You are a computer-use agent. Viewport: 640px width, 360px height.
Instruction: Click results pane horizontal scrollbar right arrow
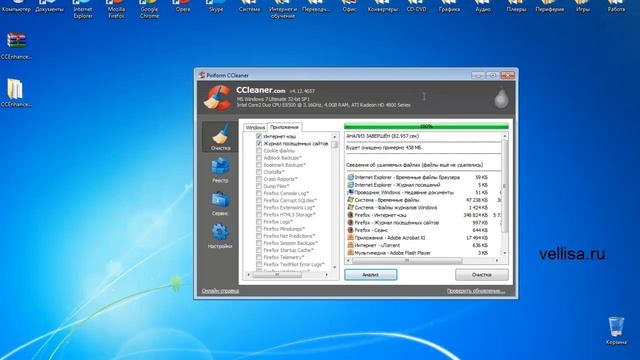498,260
